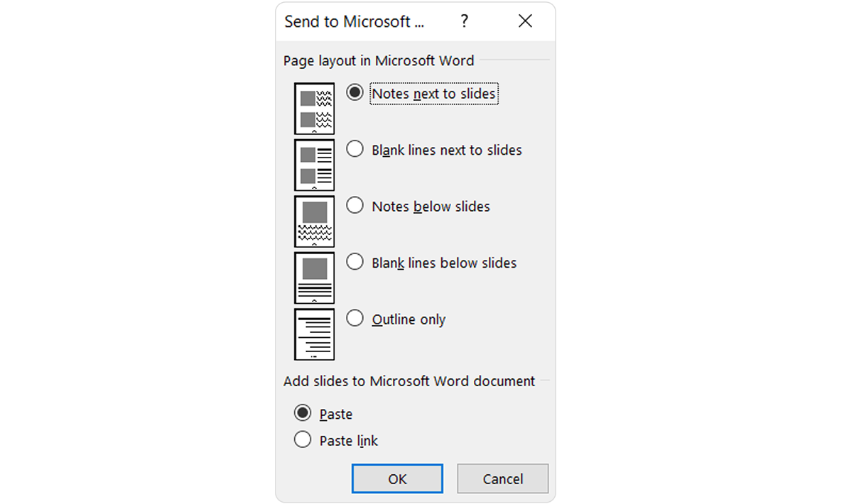Dismiss the dialog with the Cancel button
Viewport: 844px width, 504px height.
coord(503,478)
